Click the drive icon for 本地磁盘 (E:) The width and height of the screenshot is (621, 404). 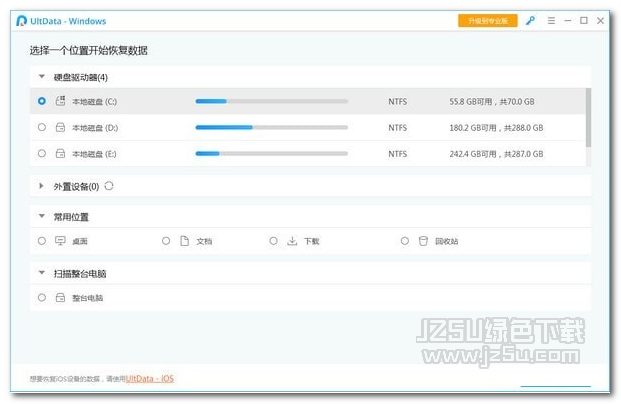[60, 153]
